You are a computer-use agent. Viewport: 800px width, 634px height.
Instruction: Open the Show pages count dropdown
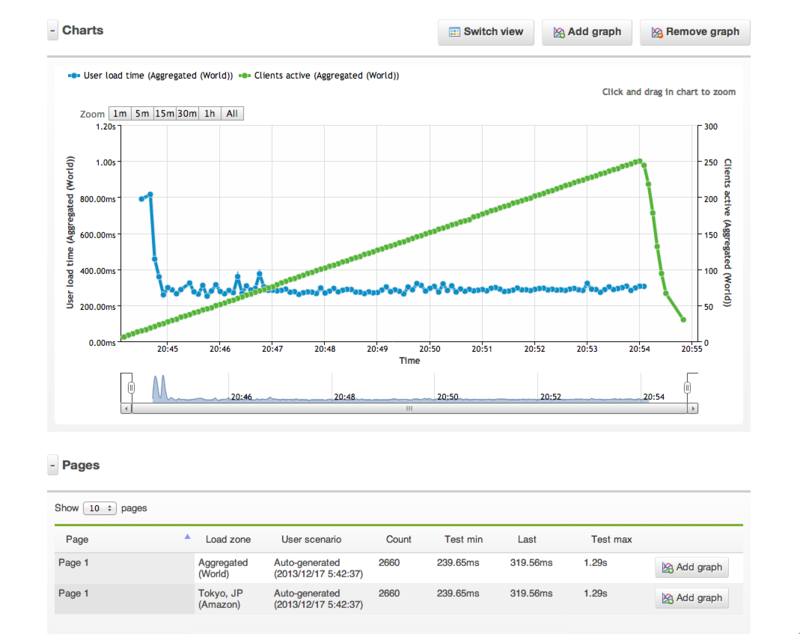pos(100,508)
